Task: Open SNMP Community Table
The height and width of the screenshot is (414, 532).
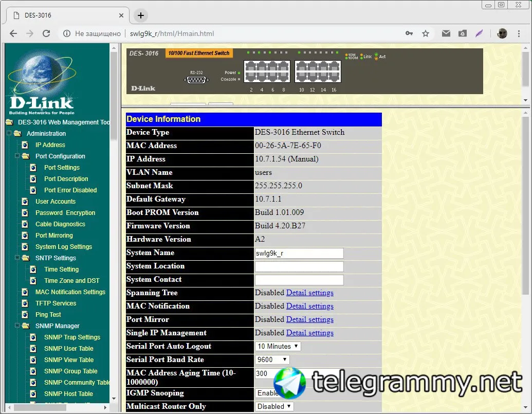Action: click(x=77, y=383)
